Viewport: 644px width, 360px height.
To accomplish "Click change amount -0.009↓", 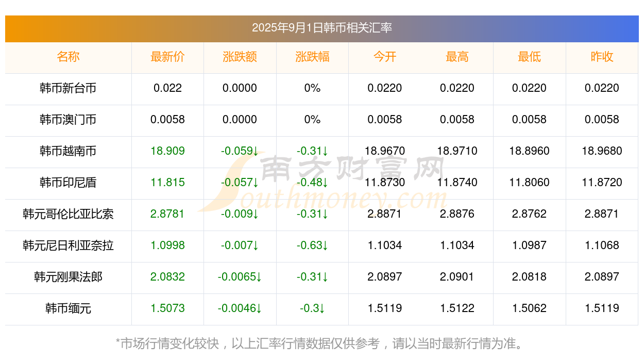I will click(x=240, y=214).
